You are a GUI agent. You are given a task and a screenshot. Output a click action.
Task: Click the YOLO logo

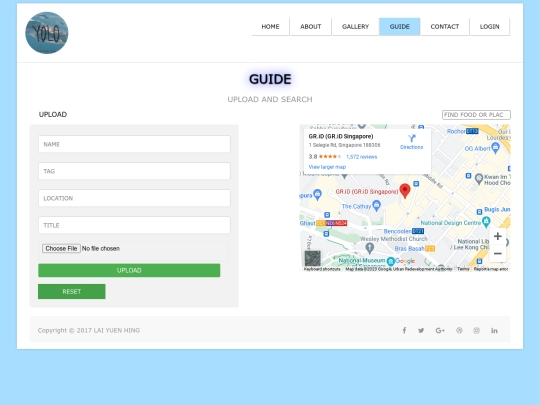[46, 33]
